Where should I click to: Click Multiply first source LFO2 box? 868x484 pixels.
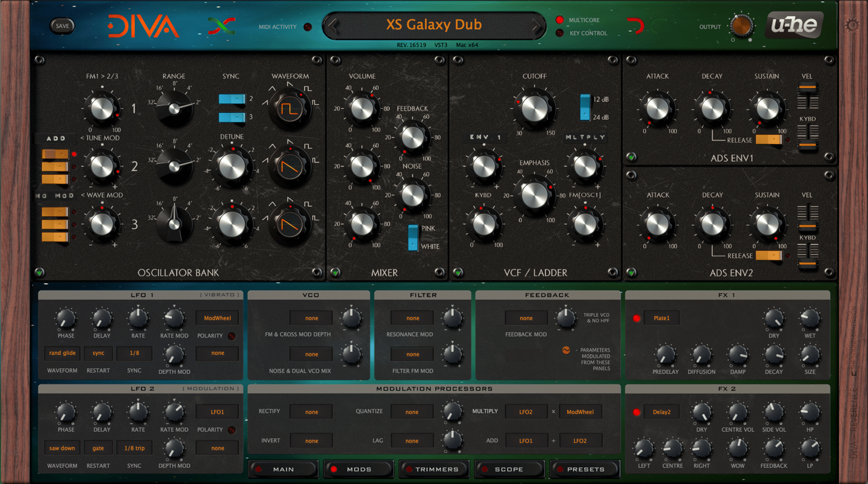525,412
